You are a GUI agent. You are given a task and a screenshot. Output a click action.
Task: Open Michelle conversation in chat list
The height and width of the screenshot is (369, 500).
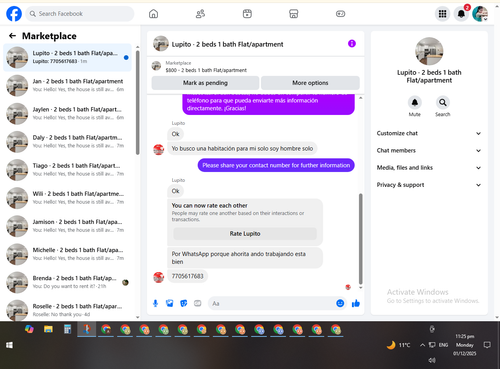(x=67, y=254)
